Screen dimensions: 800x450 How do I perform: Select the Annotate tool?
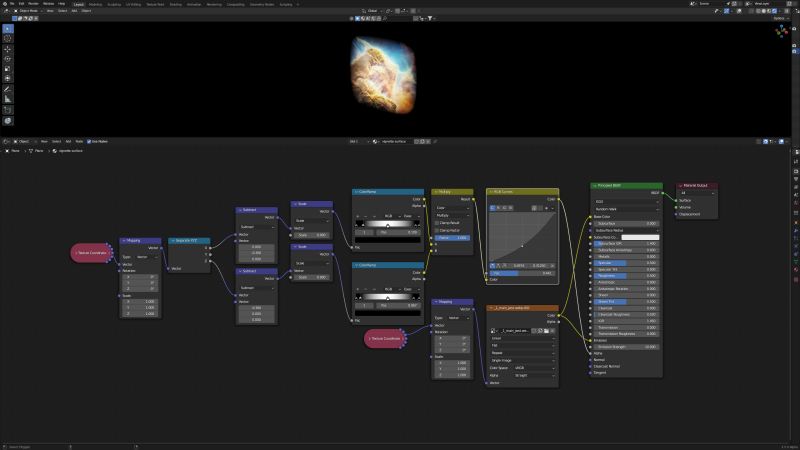[x=8, y=89]
